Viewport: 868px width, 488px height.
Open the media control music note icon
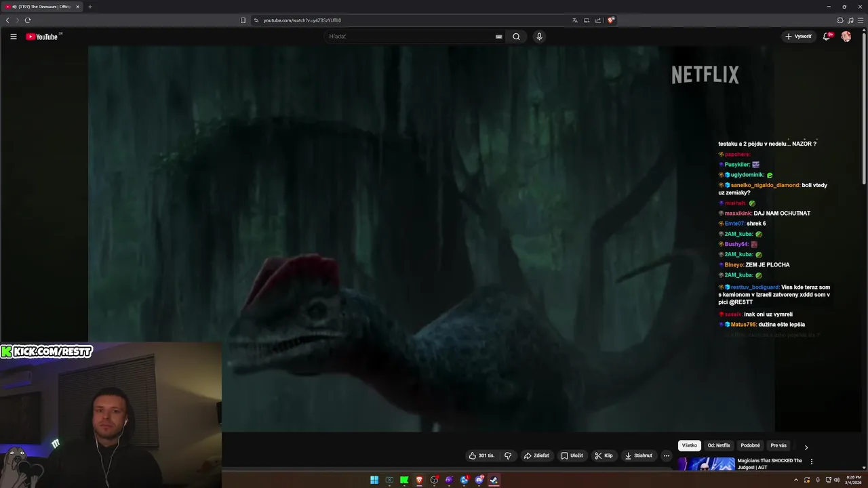coord(850,20)
